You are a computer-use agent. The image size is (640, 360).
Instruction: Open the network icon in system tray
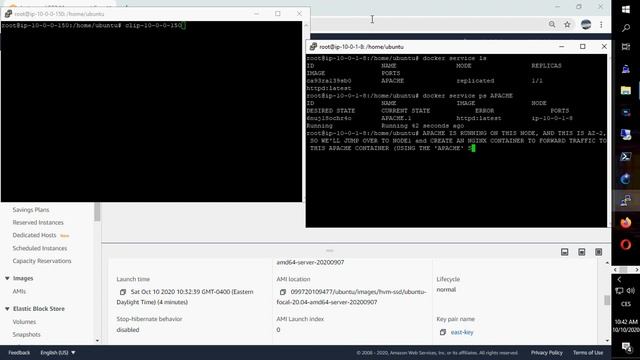coord(619,291)
